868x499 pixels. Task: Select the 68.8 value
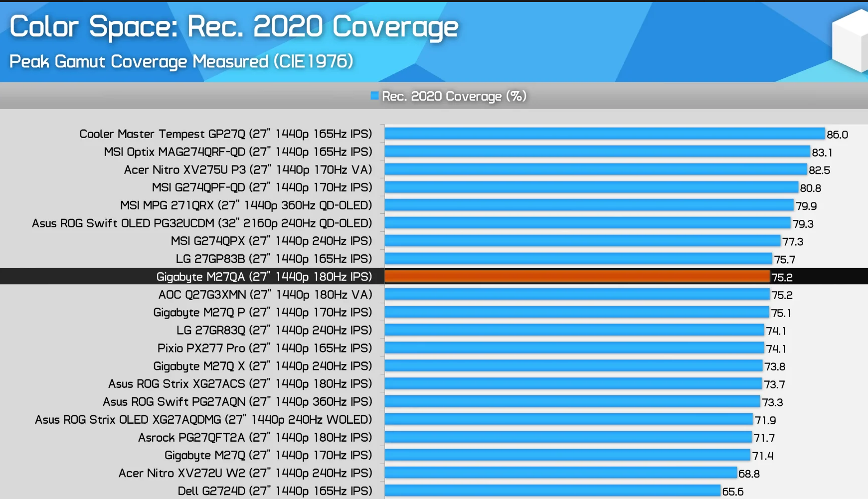[749, 474]
